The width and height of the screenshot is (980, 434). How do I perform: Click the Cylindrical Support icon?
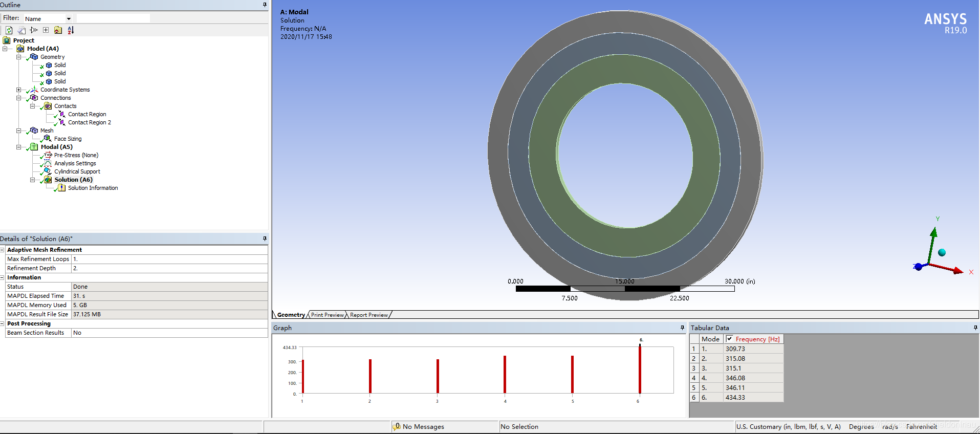tap(48, 171)
